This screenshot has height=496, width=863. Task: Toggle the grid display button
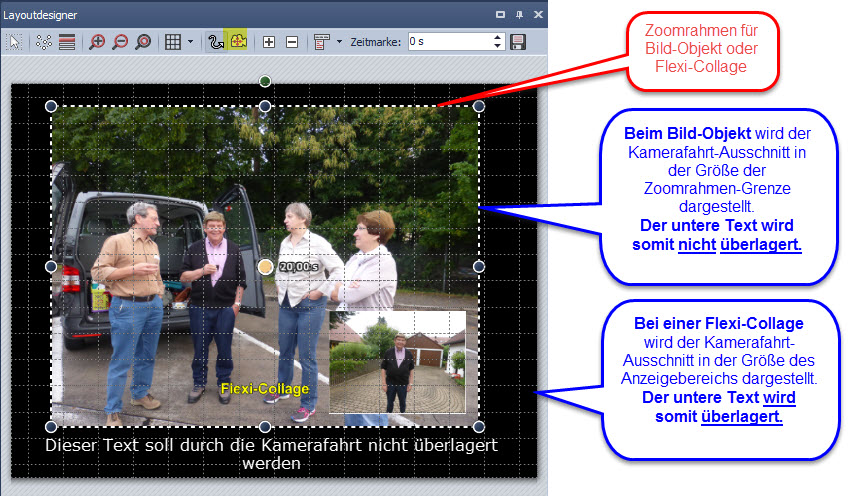point(172,42)
